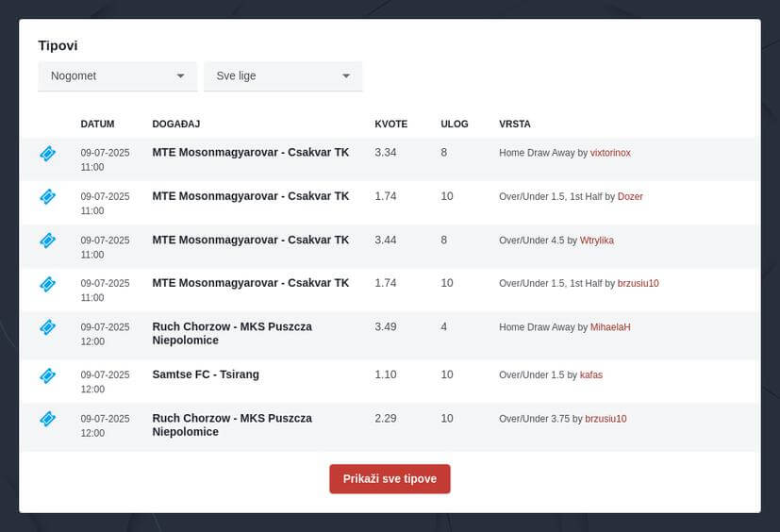
Task: Click ticket icon in Wtrylika's tip row
Action: tap(48, 241)
